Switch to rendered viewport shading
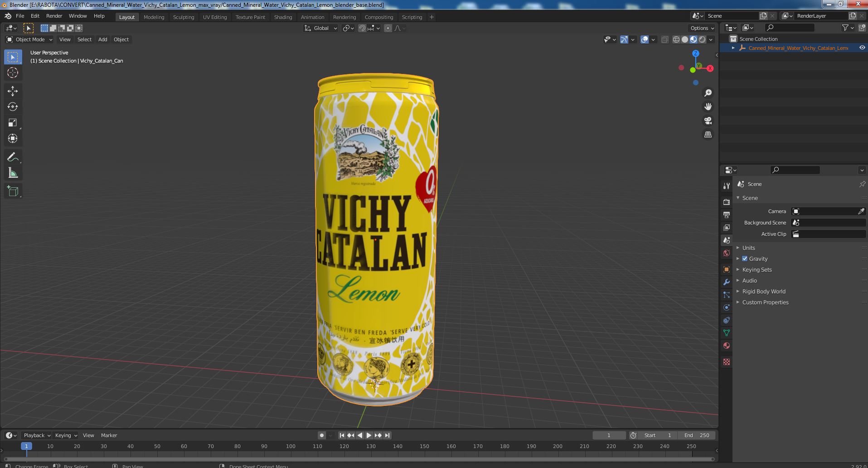Image resolution: width=868 pixels, height=468 pixels. (x=702, y=39)
